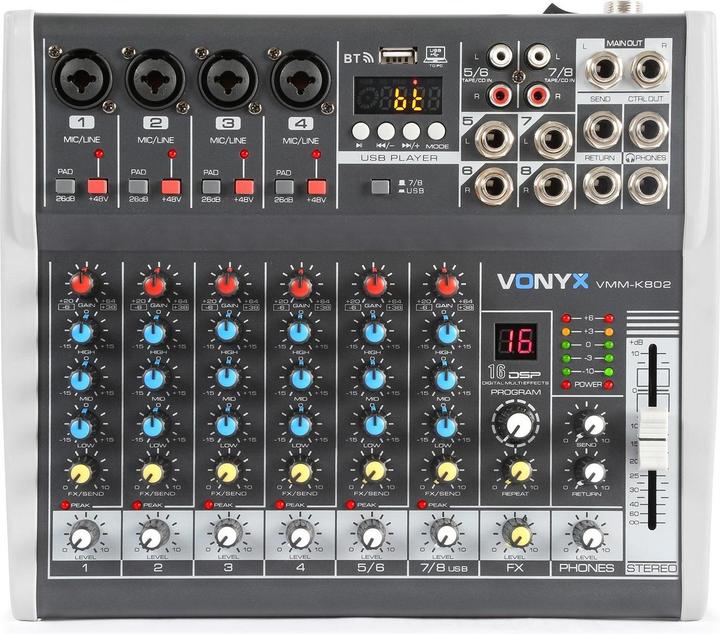This screenshot has width=720, height=634.
Task: Click the channel 1 yellow FX/SEND knob
Action: pos(81,474)
